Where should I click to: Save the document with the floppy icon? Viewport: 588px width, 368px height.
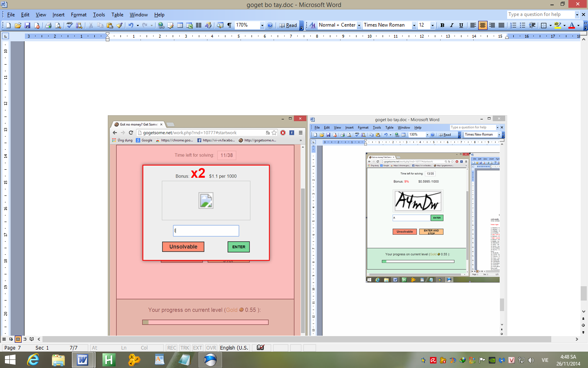tap(27, 25)
